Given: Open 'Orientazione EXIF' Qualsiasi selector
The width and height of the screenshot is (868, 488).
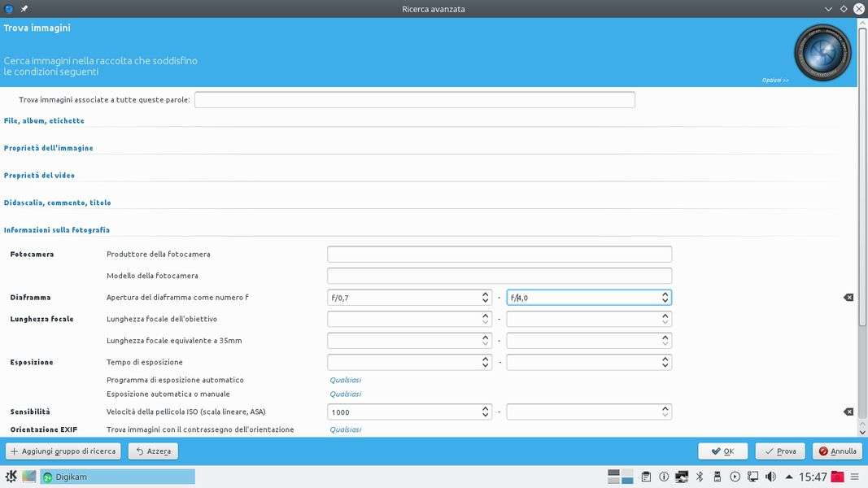Looking at the screenshot, I should click(x=345, y=429).
